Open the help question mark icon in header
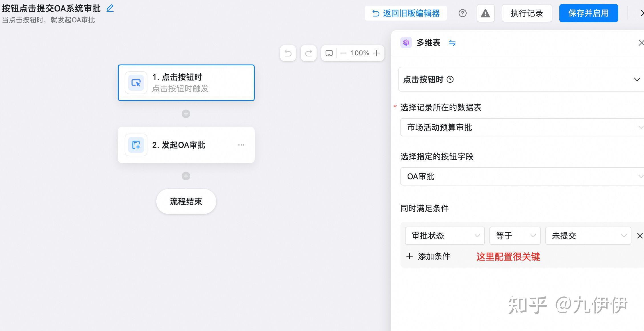 coord(462,13)
